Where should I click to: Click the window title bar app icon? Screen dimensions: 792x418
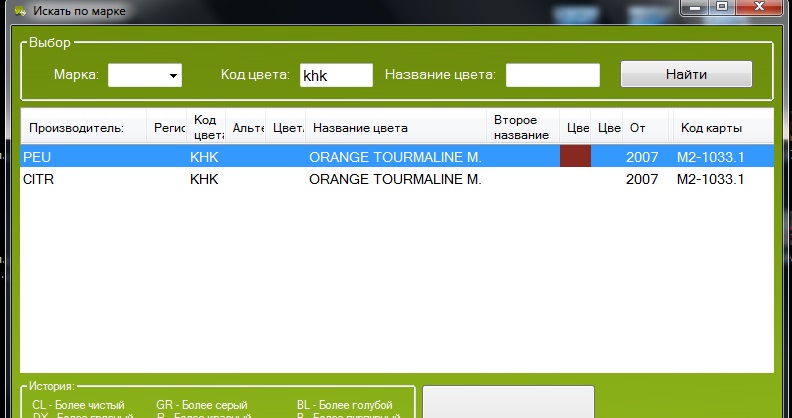[20, 11]
